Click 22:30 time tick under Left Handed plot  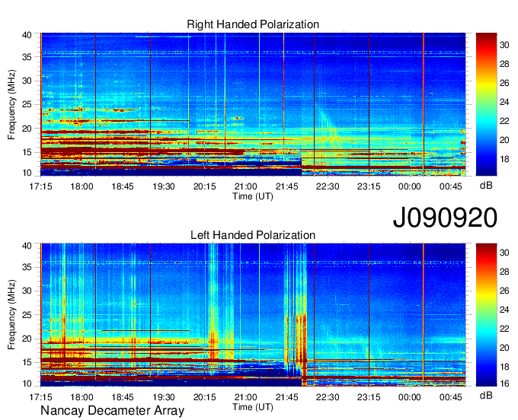(328, 397)
